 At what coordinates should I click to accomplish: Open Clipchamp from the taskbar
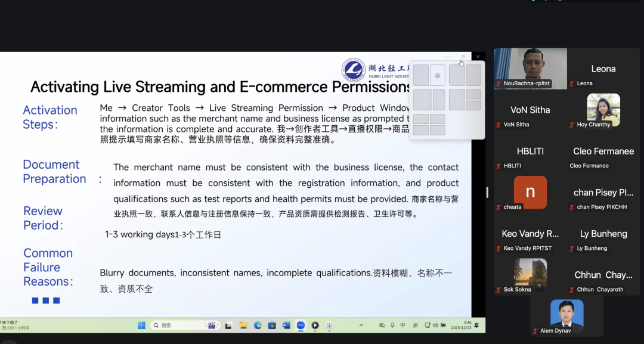[330, 326]
